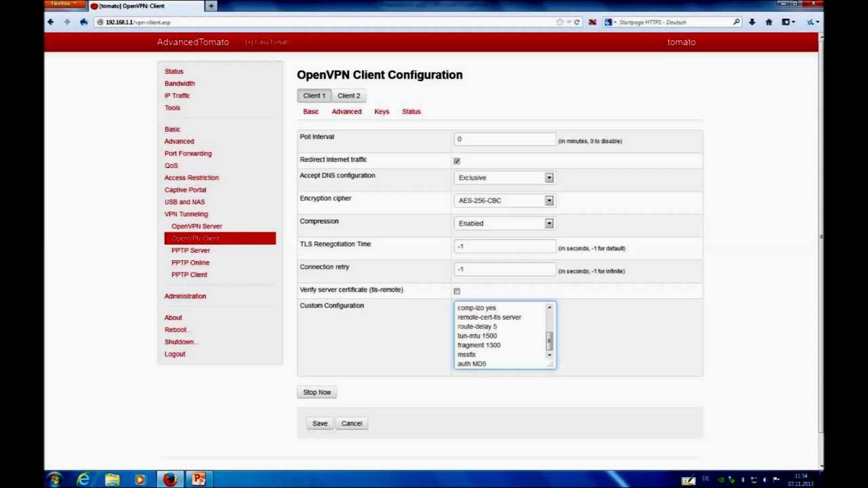Open Port Forwarding in the sidebar

[188, 153]
